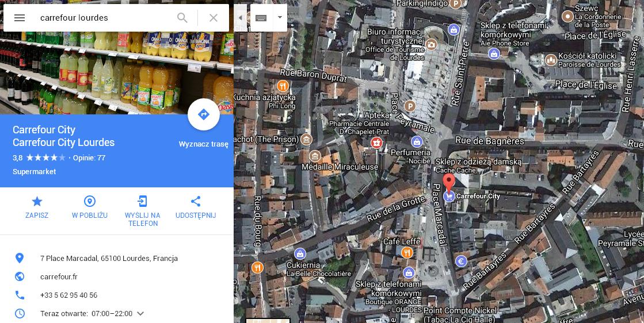The width and height of the screenshot is (644, 323).
Task: Click the address location pin icon
Action: click(x=20, y=258)
